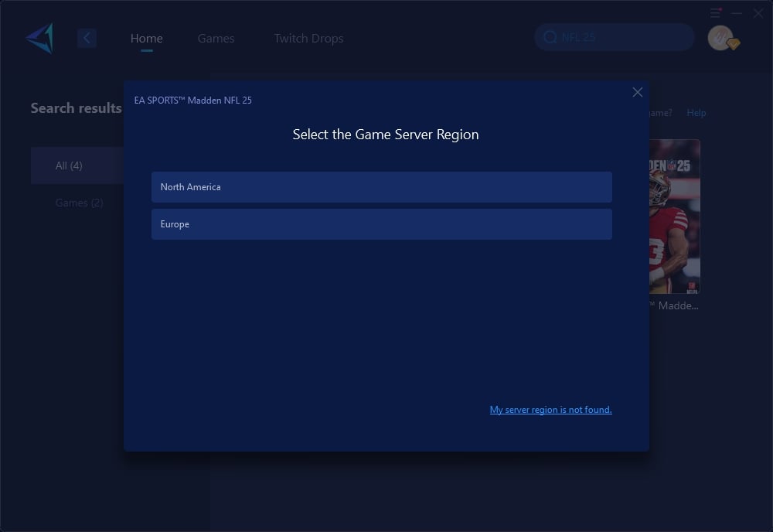Click the Madde... game title under the cover
This screenshot has height=532, width=773.
click(674, 305)
